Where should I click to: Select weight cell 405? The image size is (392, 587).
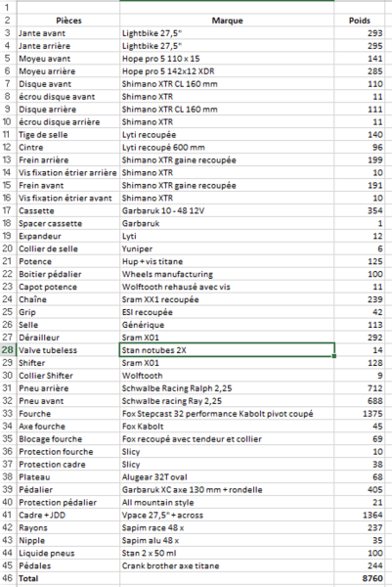point(360,490)
